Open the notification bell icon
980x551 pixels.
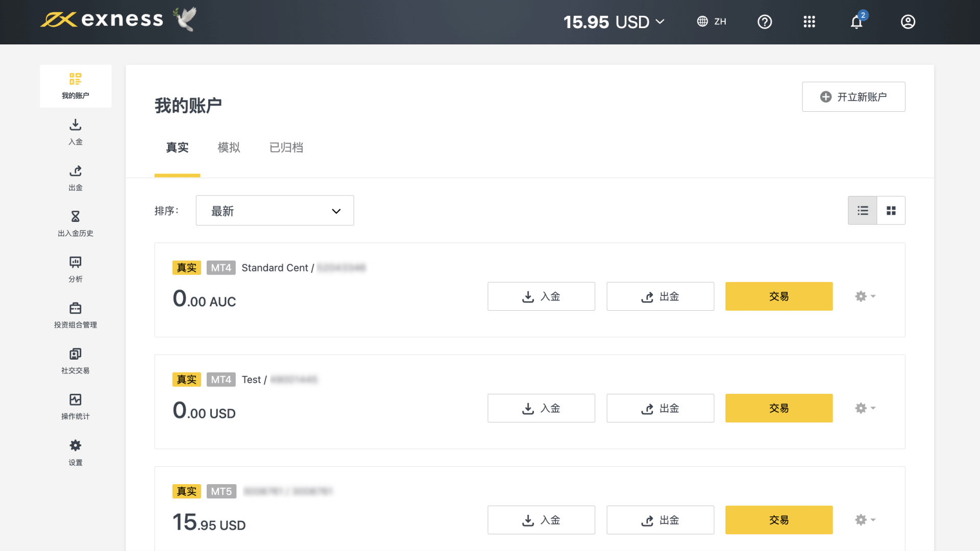click(x=856, y=22)
